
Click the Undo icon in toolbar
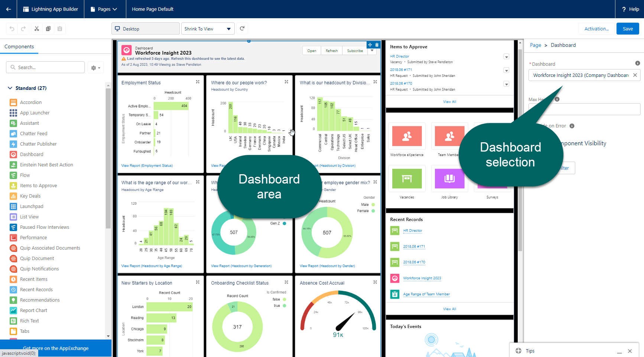coord(12,29)
